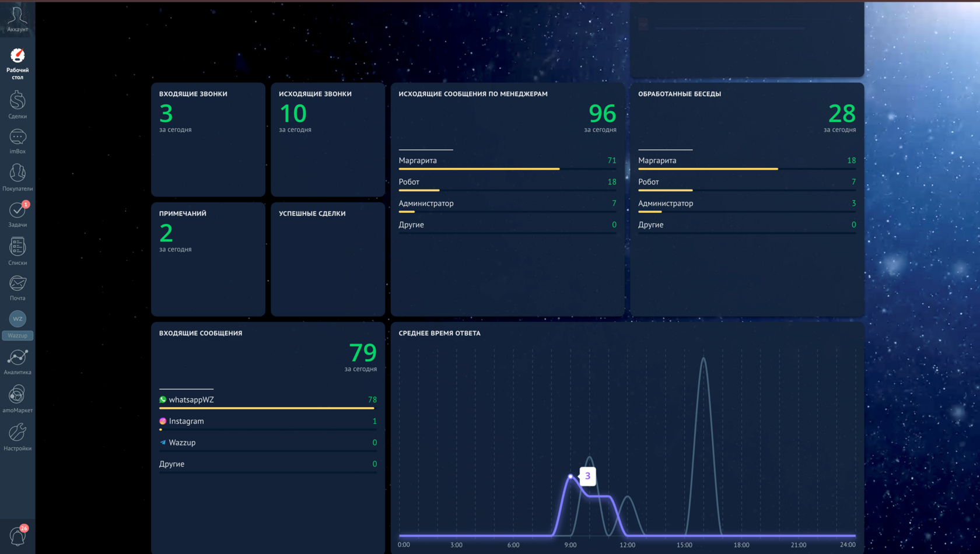Click the processed conversations total 28
The image size is (980, 554).
pyautogui.click(x=842, y=113)
